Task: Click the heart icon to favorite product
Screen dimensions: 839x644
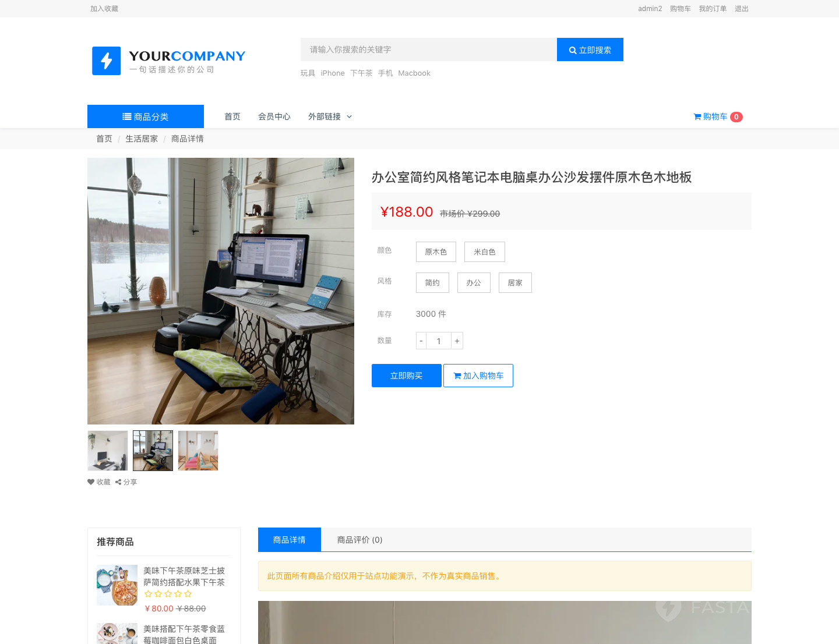Action: 91,482
